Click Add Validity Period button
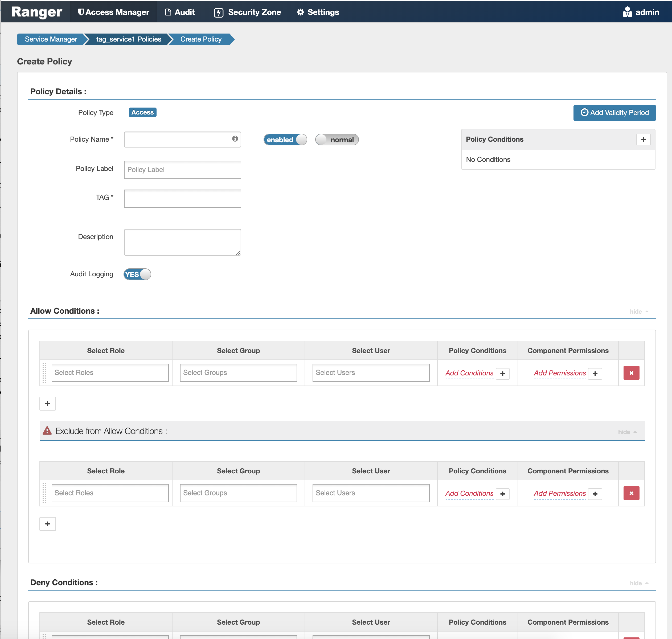Viewport: 672px width, 639px height. click(614, 113)
